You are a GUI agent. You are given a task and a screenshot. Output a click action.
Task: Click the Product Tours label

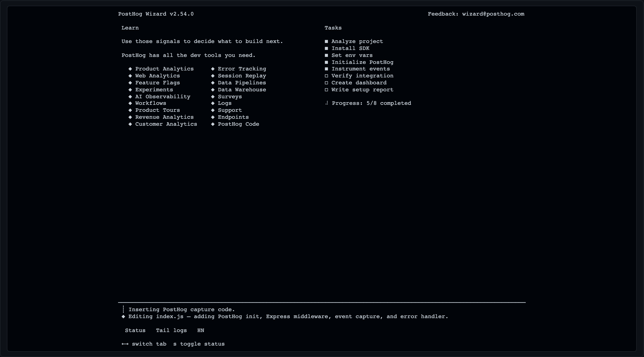pyautogui.click(x=158, y=110)
